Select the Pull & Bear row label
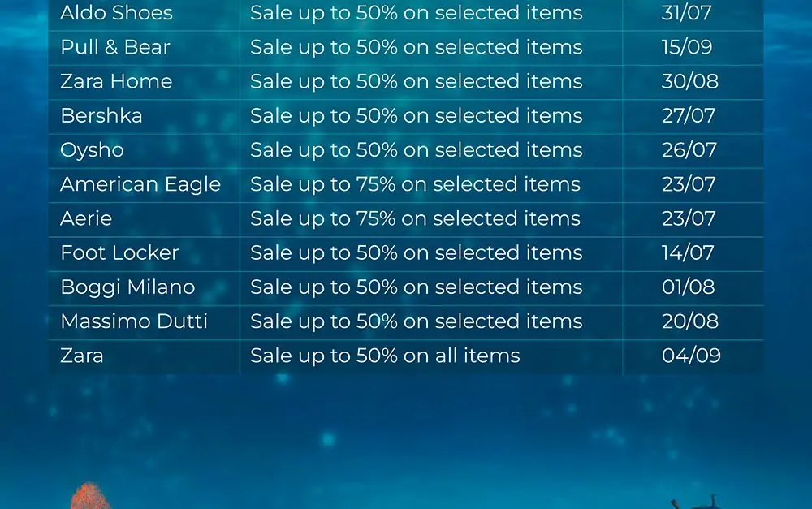 click(x=115, y=47)
